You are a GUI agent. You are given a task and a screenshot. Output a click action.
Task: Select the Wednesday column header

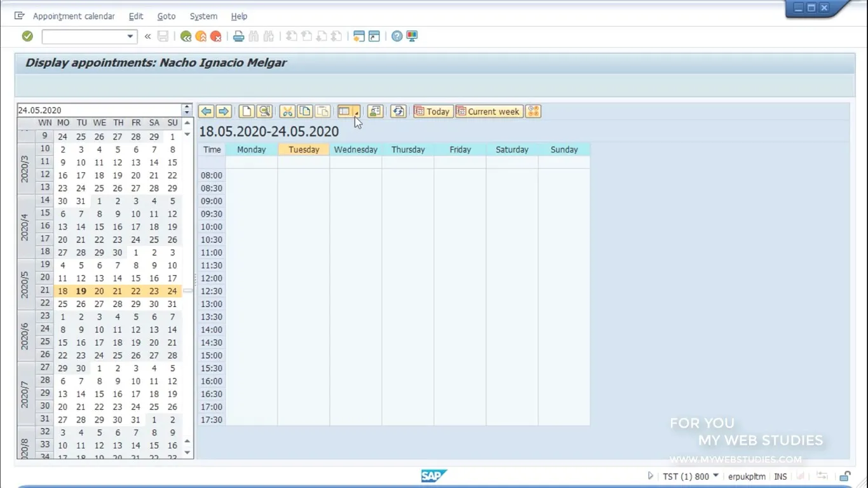tap(356, 149)
